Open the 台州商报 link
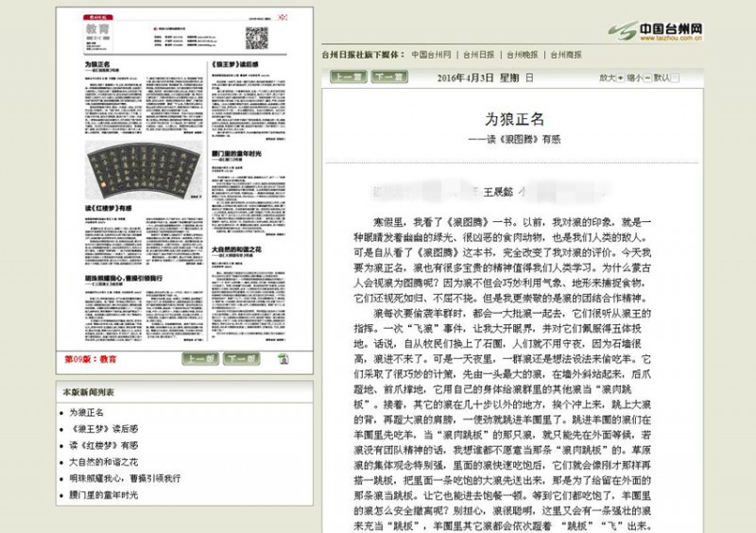 [x=566, y=55]
